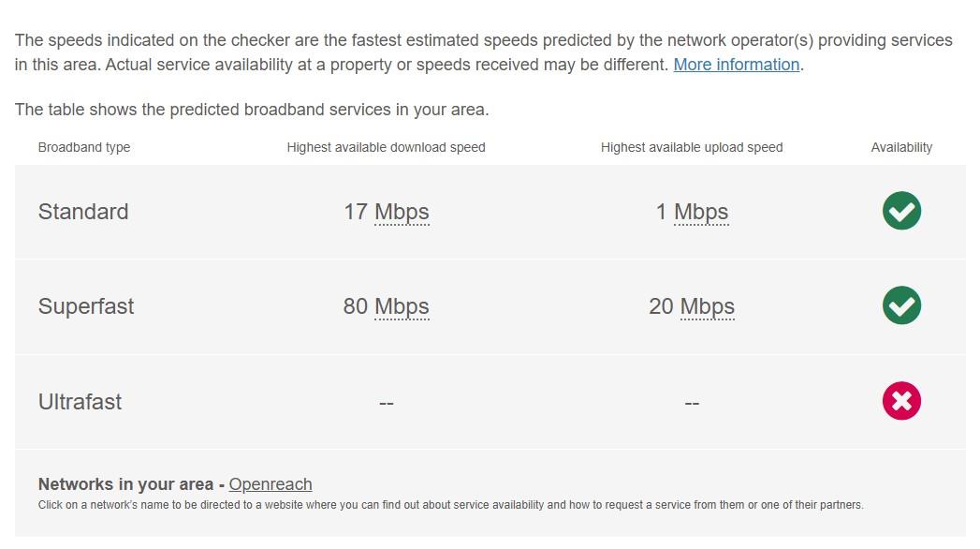Click the Networks in your area heading
The image size is (980, 549).
[x=125, y=484]
